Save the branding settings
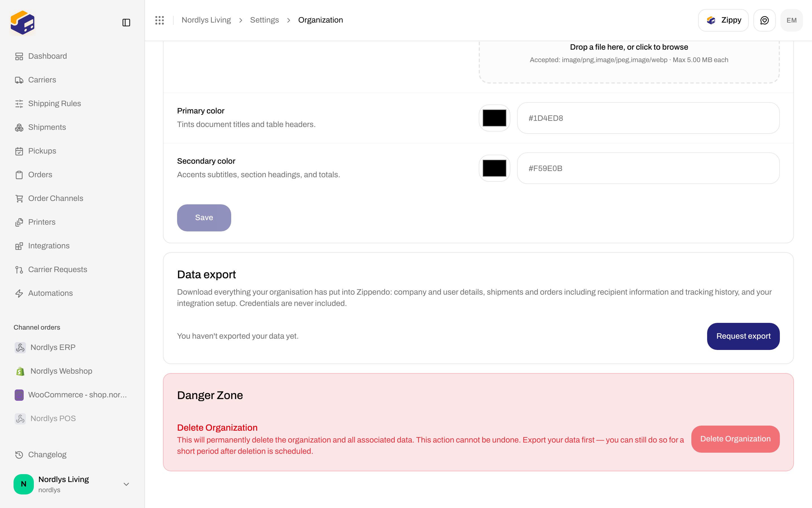The image size is (812, 508). (204, 218)
